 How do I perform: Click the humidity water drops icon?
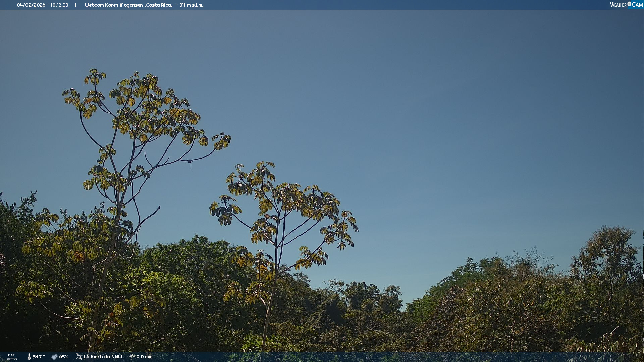[x=54, y=357]
